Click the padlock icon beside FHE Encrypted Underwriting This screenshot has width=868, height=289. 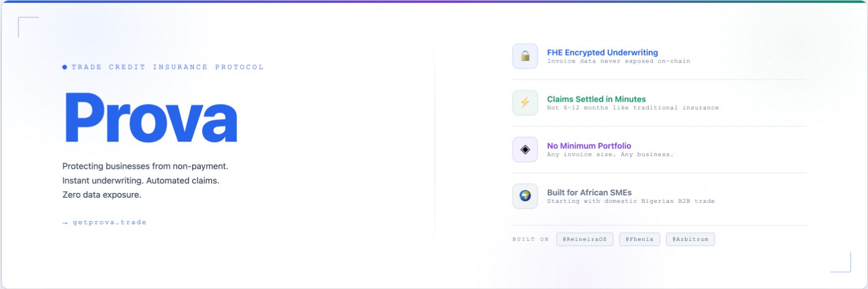tap(525, 56)
